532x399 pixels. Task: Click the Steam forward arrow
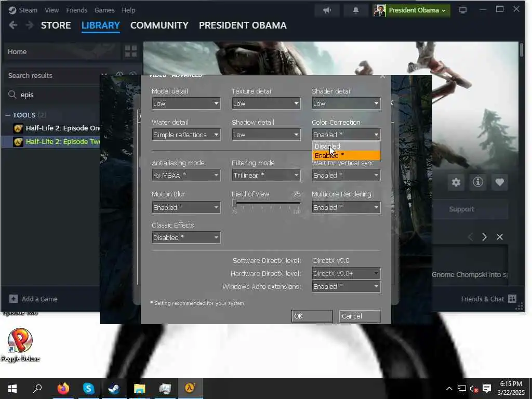(30, 25)
